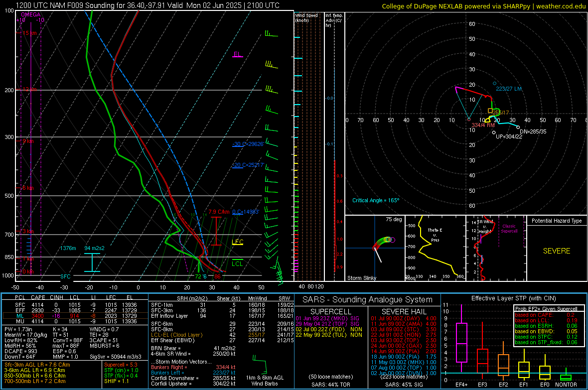Viewport: 588px width, 390px height.
Task: Click the 'UP=304/22' Corfidi vector label
Action: click(509, 136)
